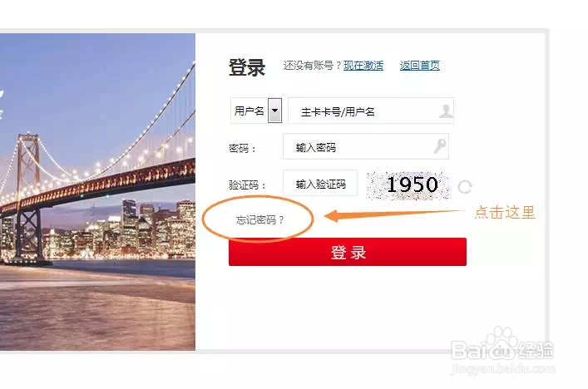This screenshot has height=389, width=588.
Task: Submit with the red 登录 button
Action: (x=348, y=252)
